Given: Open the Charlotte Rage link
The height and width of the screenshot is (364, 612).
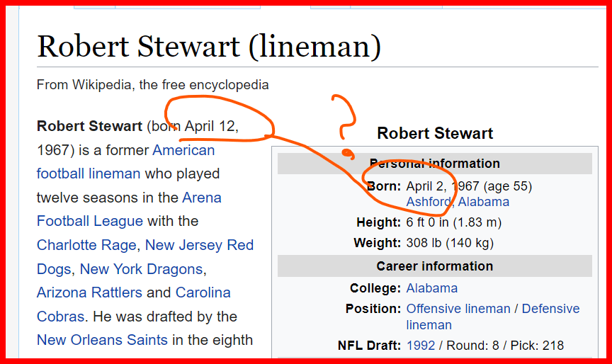Looking at the screenshot, I should (x=86, y=245).
